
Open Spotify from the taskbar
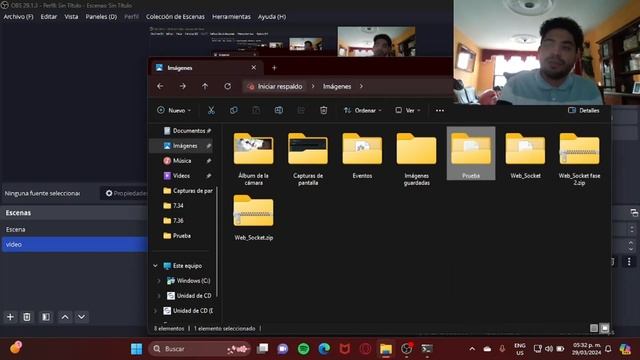click(303, 349)
